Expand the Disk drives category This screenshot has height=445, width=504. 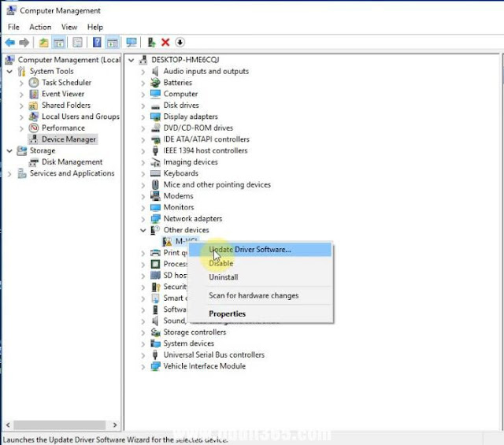tap(143, 106)
